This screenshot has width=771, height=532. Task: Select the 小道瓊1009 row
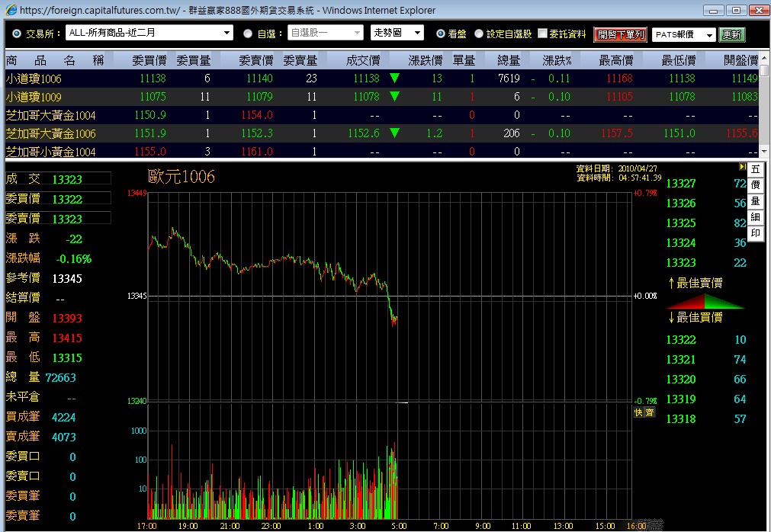click(x=382, y=96)
